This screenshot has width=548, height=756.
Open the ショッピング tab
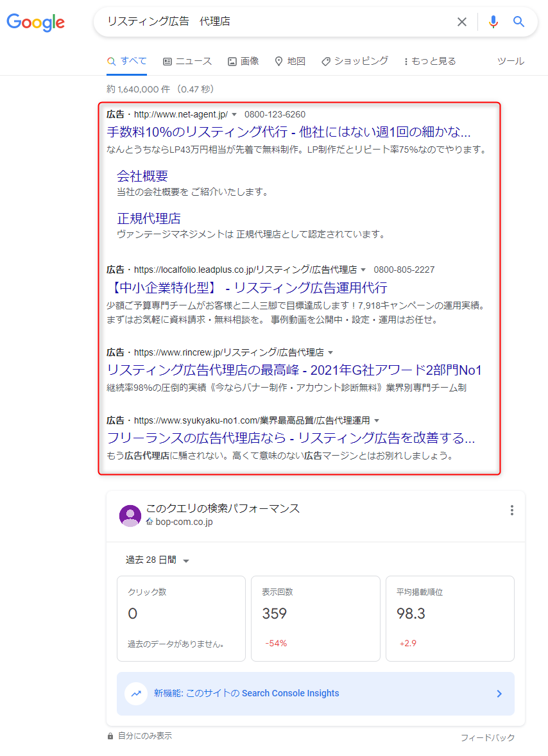click(x=355, y=61)
